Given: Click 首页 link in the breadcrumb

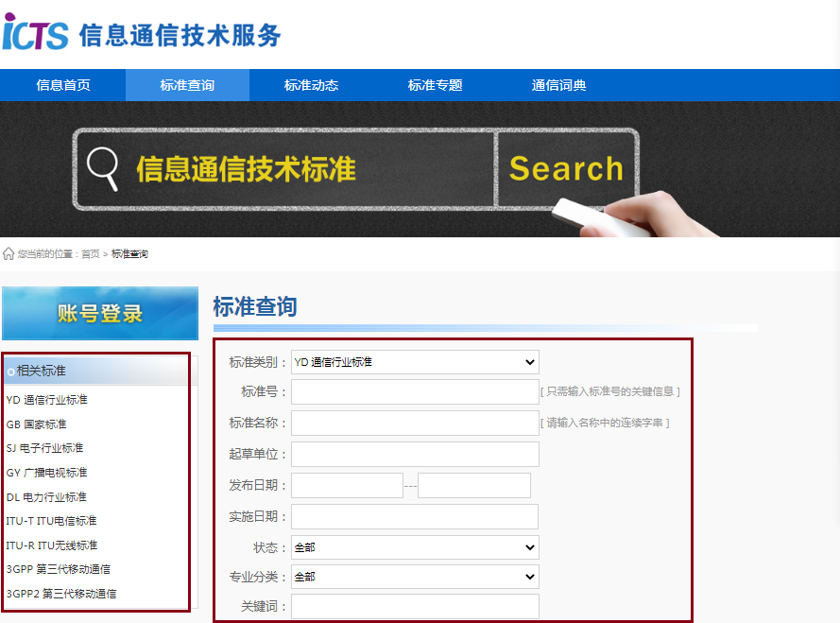Looking at the screenshot, I should click(x=90, y=254).
